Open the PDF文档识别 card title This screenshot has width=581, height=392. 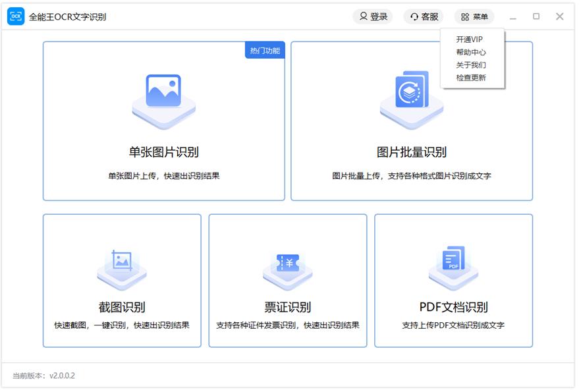pyautogui.click(x=453, y=307)
